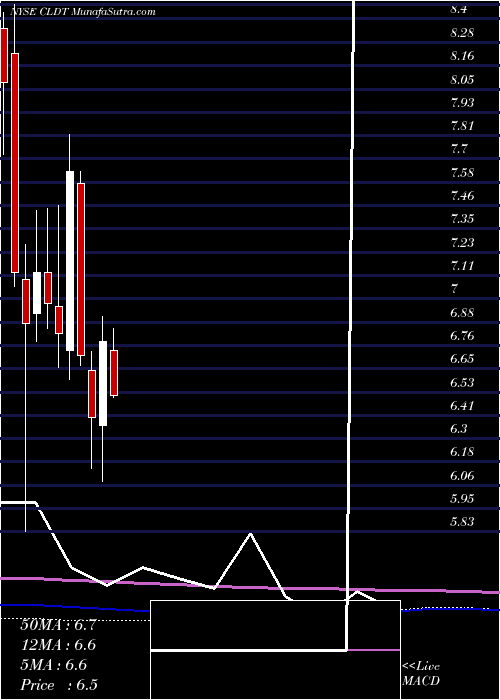Select the 7.81 price axis label
This screenshot has height=700, width=500.
click(462, 126)
